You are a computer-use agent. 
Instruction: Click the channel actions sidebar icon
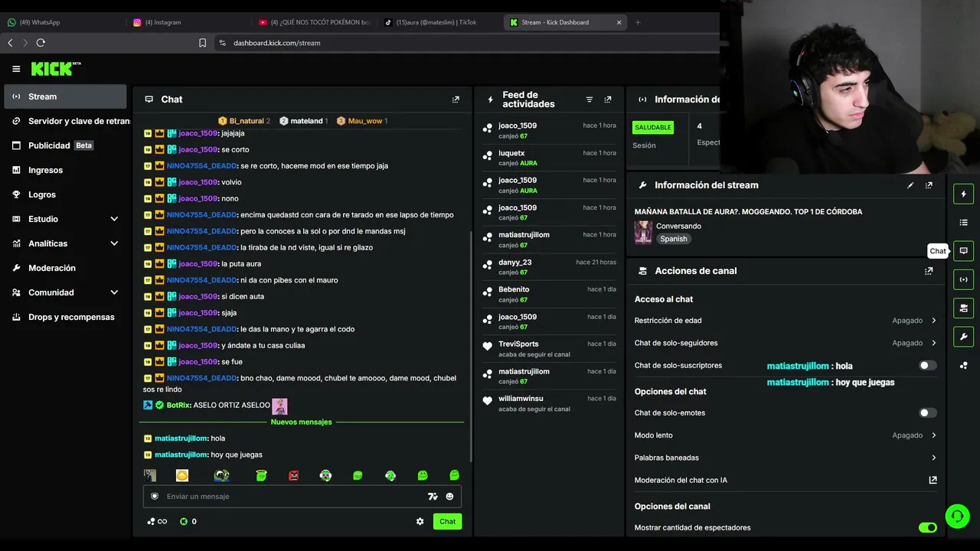point(964,308)
